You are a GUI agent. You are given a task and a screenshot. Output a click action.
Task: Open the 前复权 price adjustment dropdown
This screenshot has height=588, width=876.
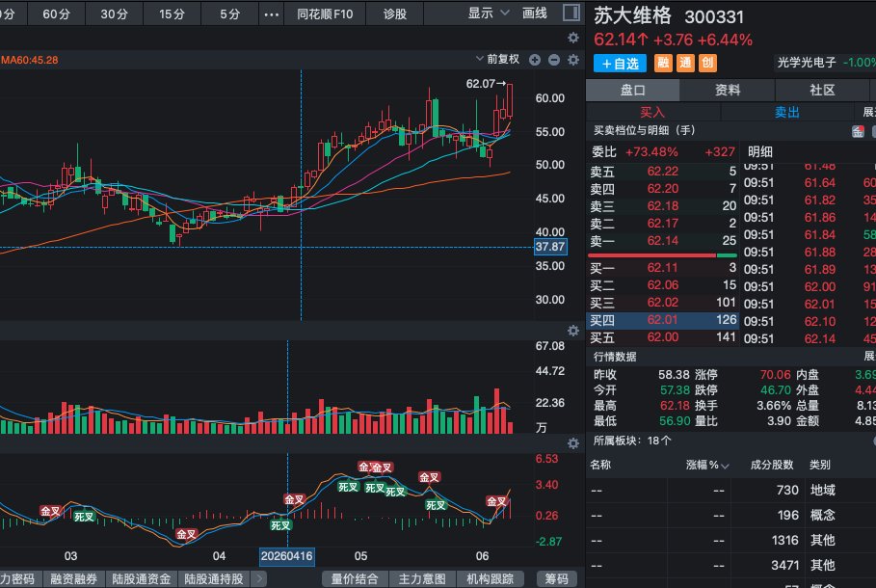[x=497, y=59]
